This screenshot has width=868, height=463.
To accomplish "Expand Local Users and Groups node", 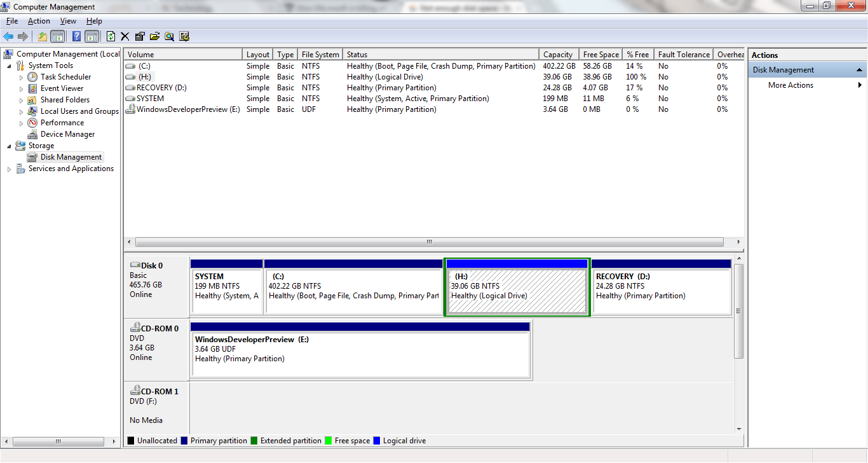I will (21, 112).
